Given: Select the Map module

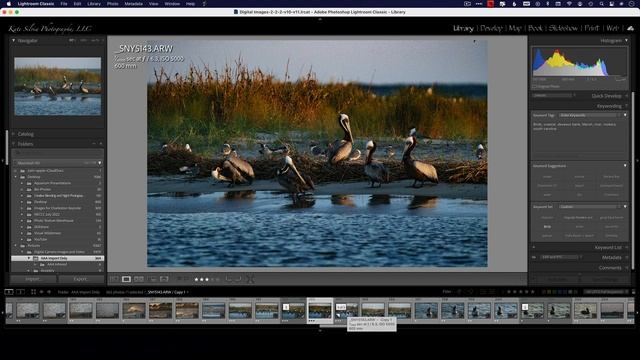Looking at the screenshot, I should [x=515, y=28].
